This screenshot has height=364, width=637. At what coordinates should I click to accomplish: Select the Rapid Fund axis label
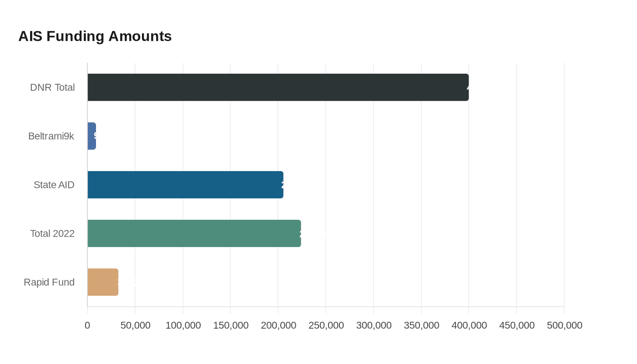point(49,282)
